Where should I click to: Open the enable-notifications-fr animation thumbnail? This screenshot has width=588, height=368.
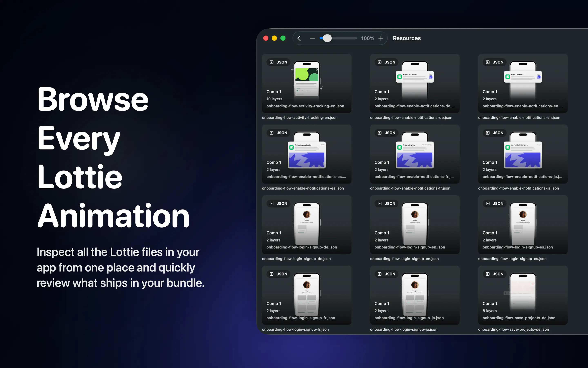pyautogui.click(x=415, y=154)
